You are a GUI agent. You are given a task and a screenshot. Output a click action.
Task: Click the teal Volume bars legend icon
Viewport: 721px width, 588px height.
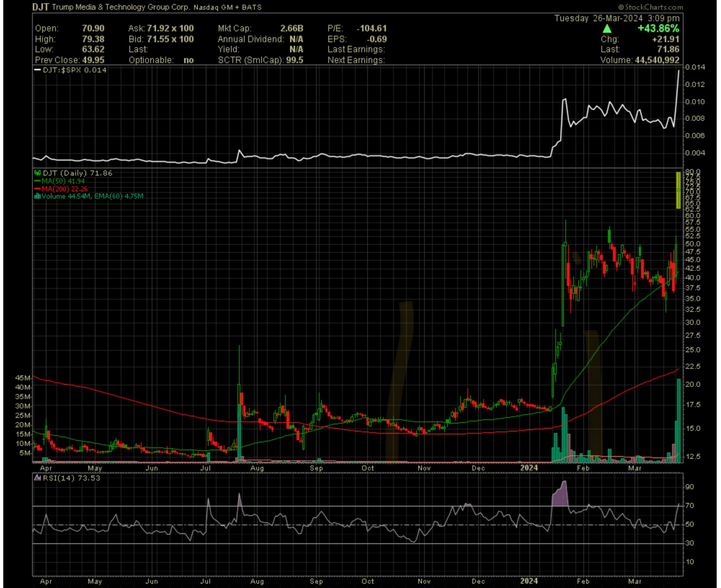pos(37,196)
